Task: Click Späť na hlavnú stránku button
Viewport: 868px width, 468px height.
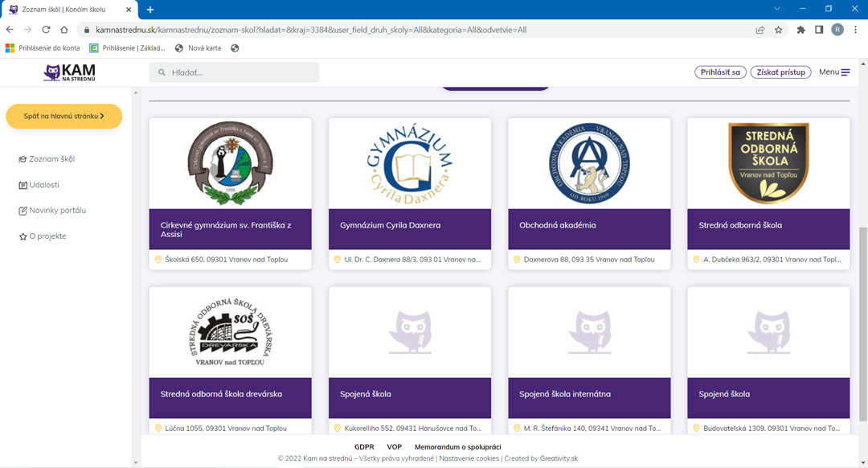Action: tap(64, 117)
